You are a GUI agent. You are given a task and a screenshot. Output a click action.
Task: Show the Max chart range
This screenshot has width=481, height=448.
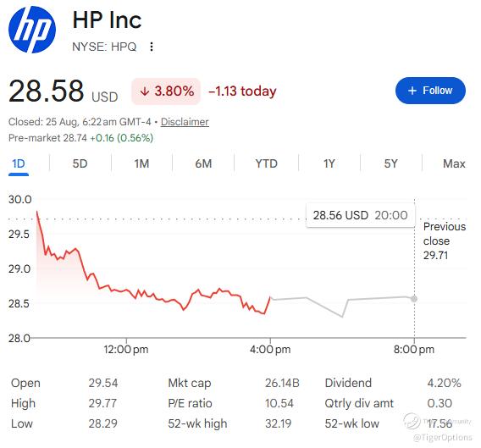coord(454,163)
